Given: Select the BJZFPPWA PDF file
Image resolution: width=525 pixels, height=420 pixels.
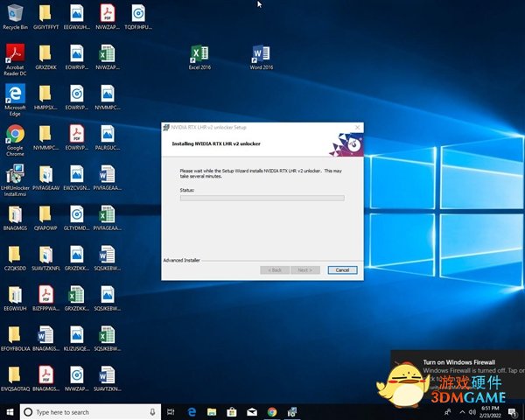Looking at the screenshot, I should point(45,298).
